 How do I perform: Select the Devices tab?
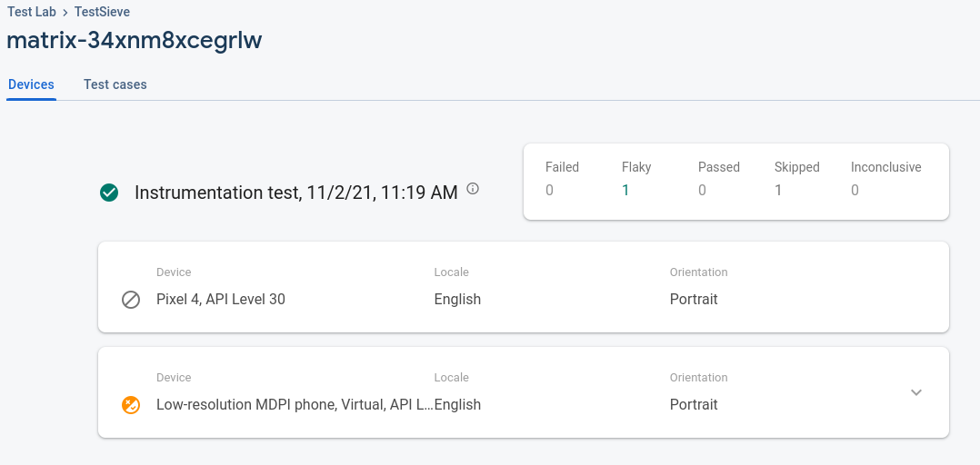[x=31, y=84]
